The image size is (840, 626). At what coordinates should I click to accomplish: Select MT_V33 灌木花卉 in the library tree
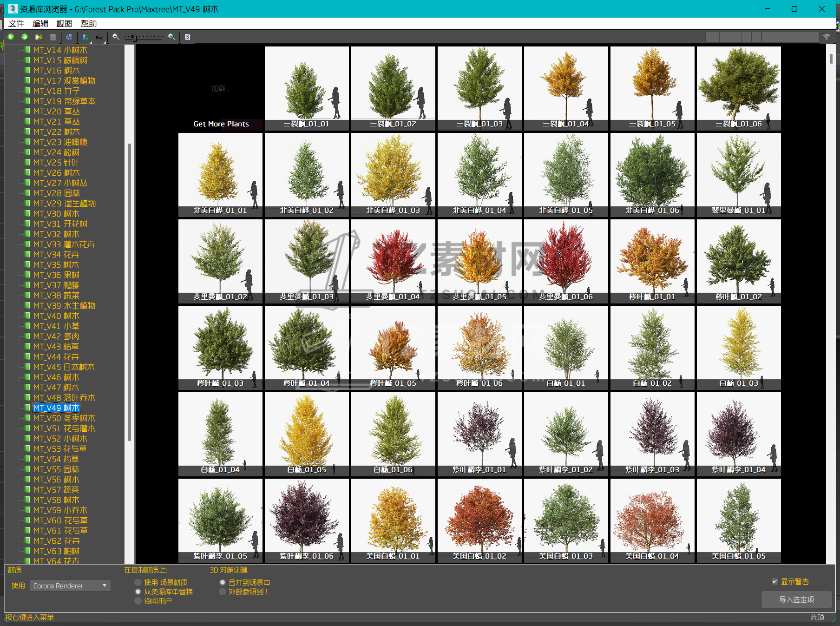pos(64,244)
